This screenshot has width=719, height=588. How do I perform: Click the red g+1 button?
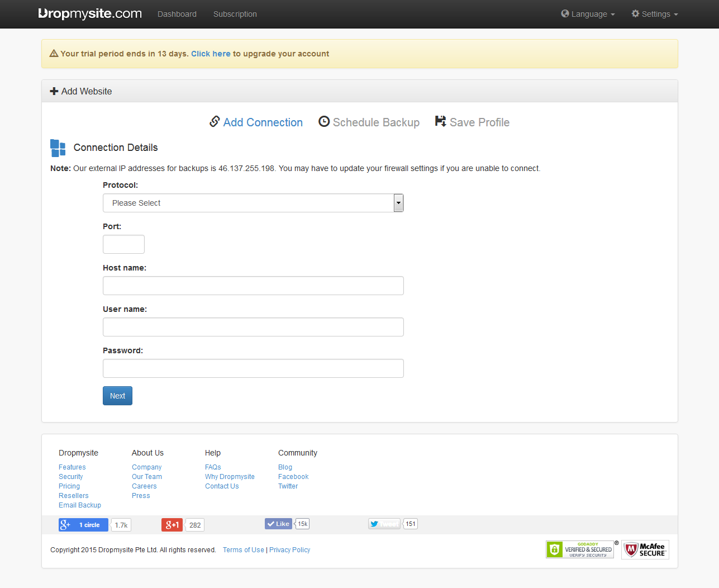[x=172, y=525]
